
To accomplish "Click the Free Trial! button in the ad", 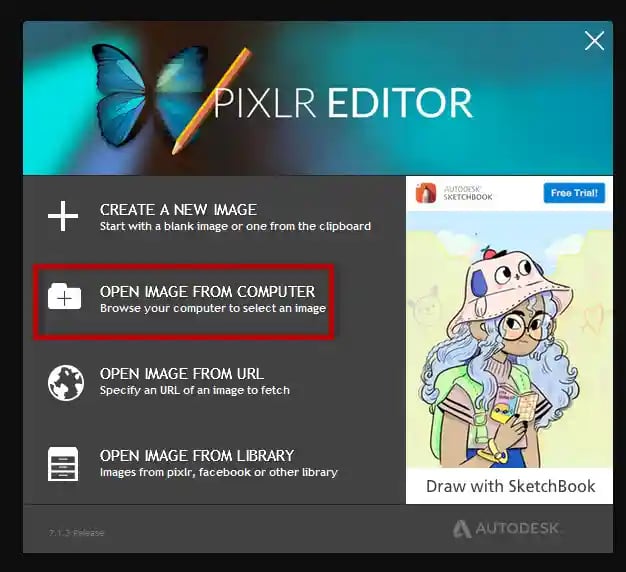I will tap(574, 193).
